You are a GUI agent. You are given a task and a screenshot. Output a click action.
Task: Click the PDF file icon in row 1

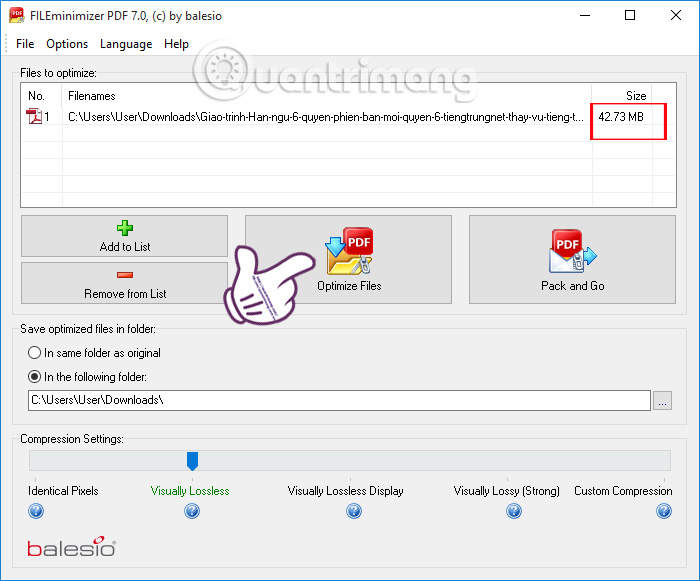point(34,117)
